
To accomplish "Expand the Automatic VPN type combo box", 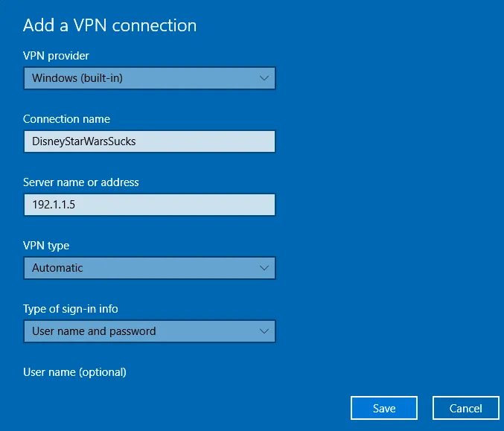I will [149, 268].
